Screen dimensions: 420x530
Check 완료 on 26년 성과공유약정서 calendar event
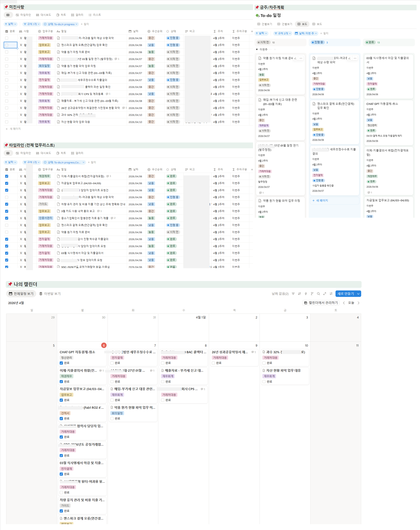click(213, 363)
